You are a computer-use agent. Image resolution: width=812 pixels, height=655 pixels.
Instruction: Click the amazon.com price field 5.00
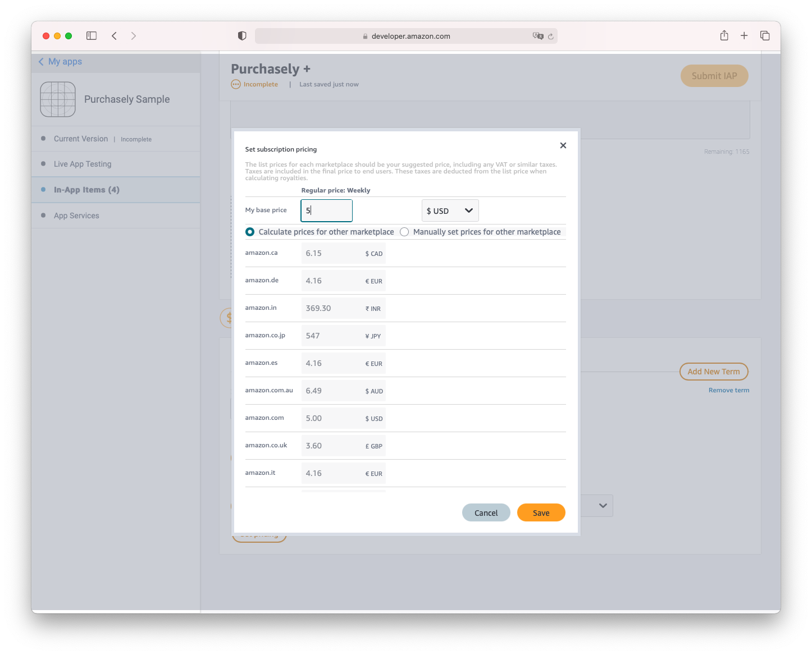pyautogui.click(x=344, y=419)
